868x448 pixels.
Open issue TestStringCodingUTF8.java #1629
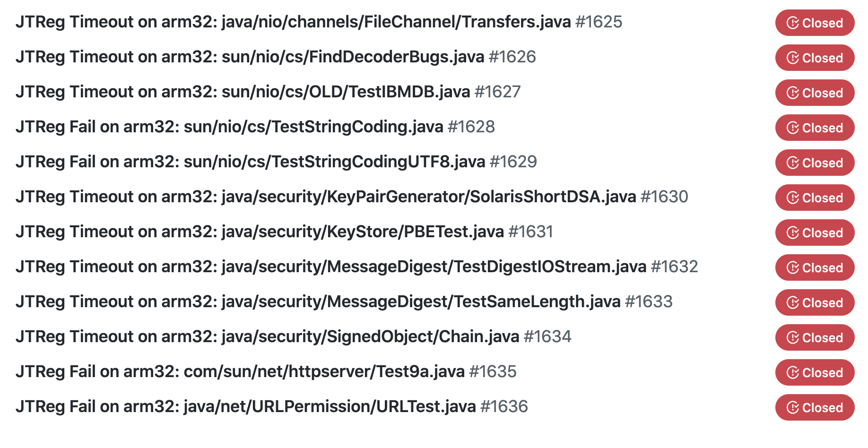[x=276, y=162]
